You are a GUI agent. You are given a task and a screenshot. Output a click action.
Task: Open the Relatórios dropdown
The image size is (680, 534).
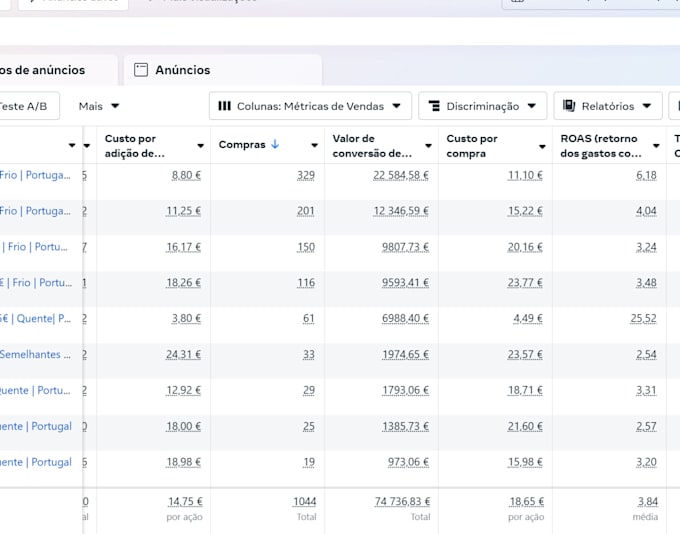tap(608, 106)
